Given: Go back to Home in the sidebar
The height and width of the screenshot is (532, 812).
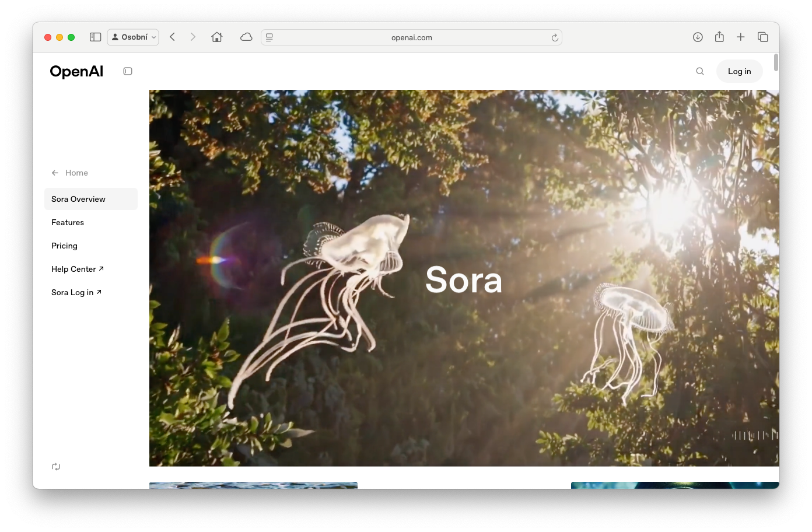Looking at the screenshot, I should (69, 173).
